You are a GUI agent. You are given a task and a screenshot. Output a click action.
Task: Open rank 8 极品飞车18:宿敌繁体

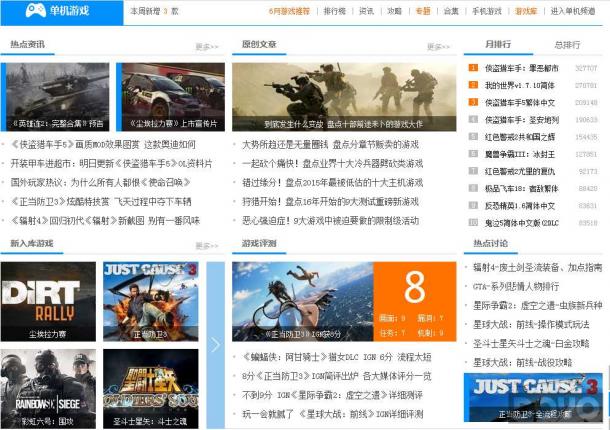tap(521, 189)
